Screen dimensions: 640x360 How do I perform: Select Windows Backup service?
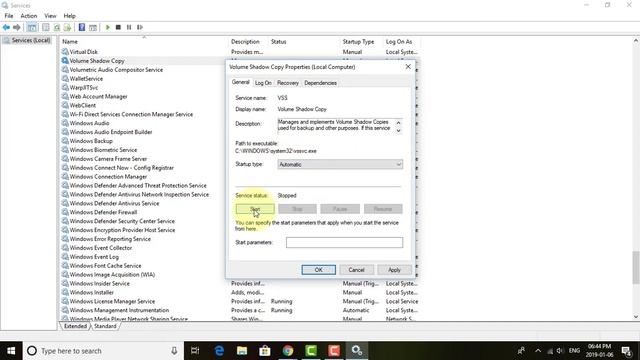pos(91,141)
